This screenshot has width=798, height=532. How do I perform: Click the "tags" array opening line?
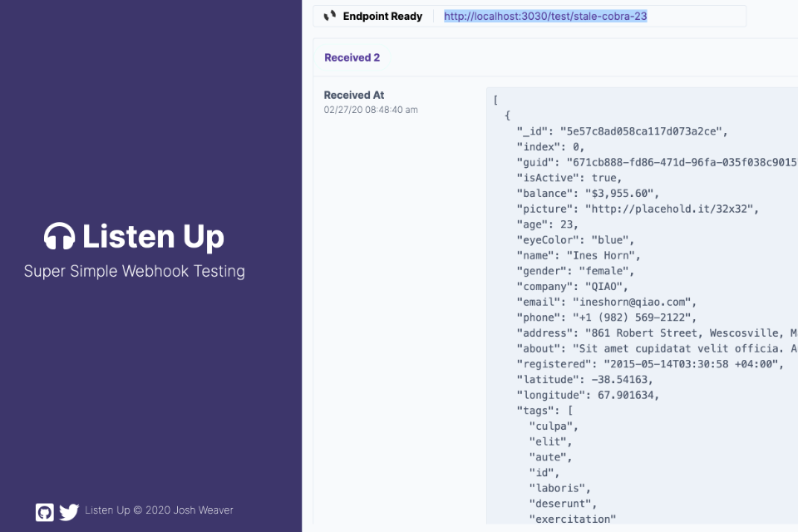pyautogui.click(x=544, y=411)
